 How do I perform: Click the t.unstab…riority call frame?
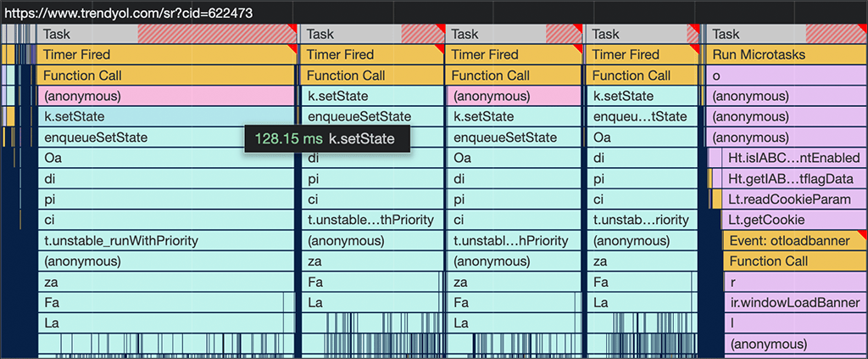click(643, 220)
